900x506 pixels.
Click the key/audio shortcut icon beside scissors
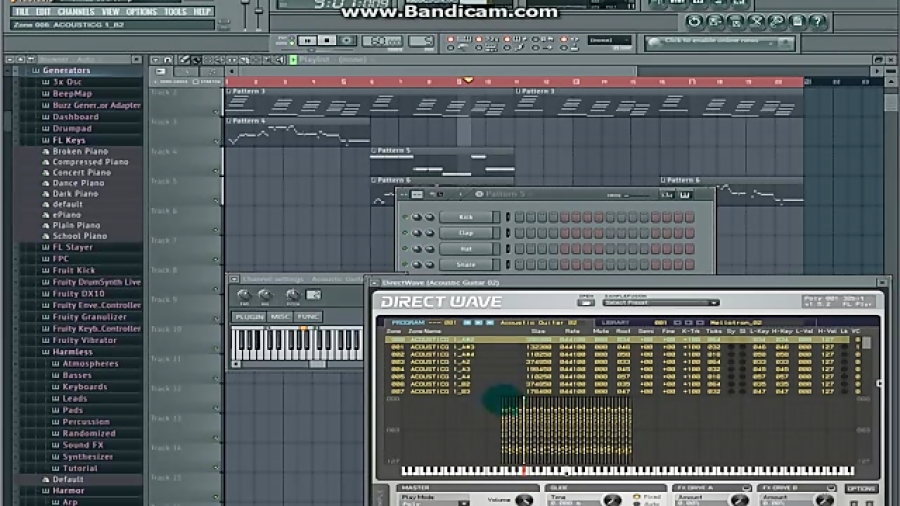tap(777, 22)
